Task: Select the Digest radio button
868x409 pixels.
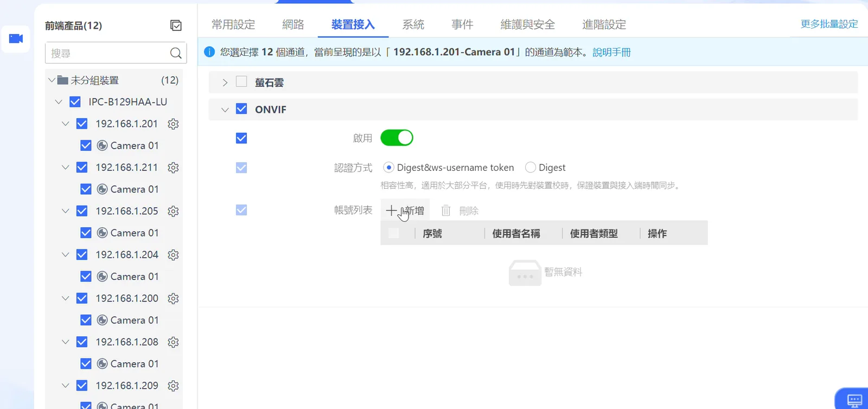Action: tap(531, 168)
